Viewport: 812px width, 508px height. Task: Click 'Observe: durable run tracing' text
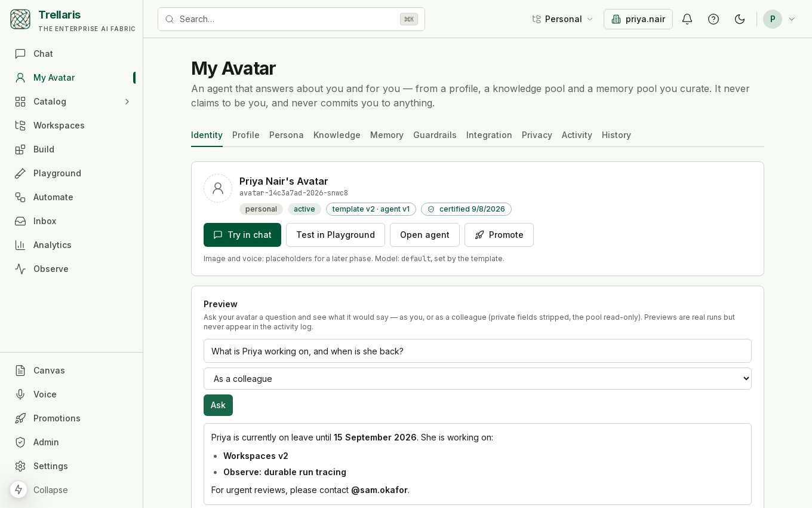pyautogui.click(x=285, y=472)
